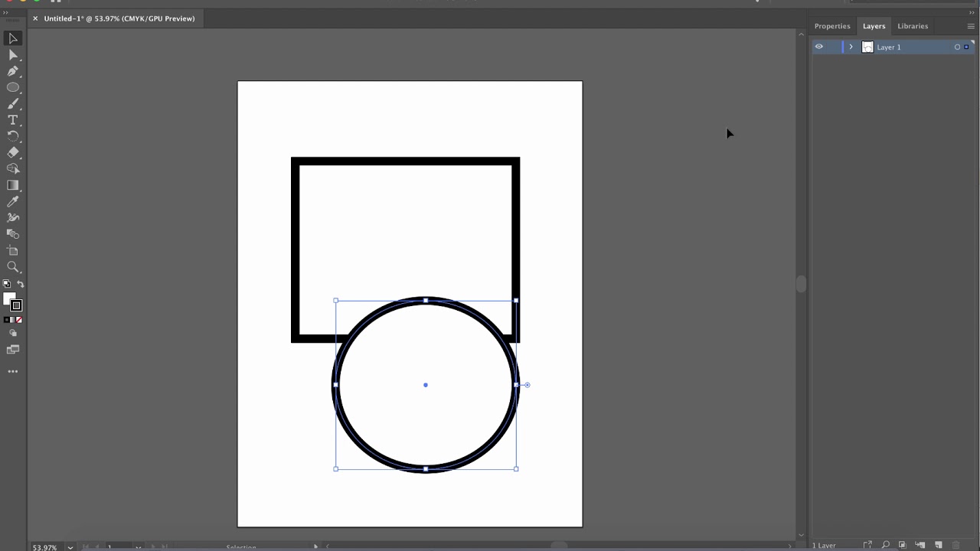Open artboard navigation dropdown
The width and height of the screenshot is (980, 551).
(138, 547)
